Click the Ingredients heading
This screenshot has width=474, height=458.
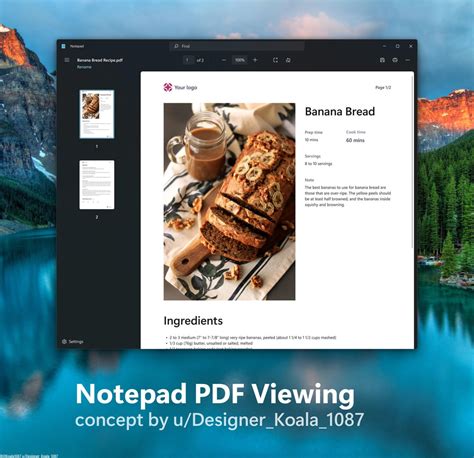tap(193, 321)
